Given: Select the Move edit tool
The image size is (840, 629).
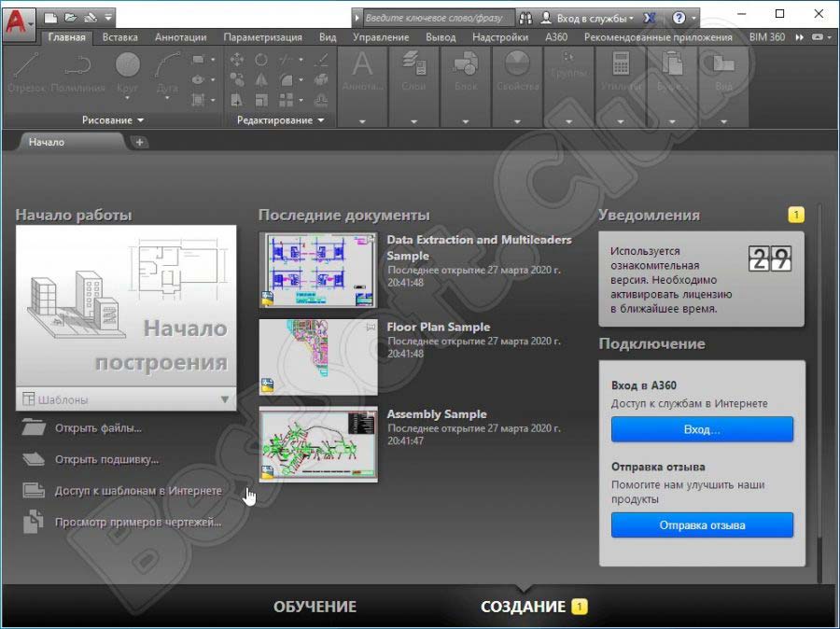Looking at the screenshot, I should (x=236, y=60).
